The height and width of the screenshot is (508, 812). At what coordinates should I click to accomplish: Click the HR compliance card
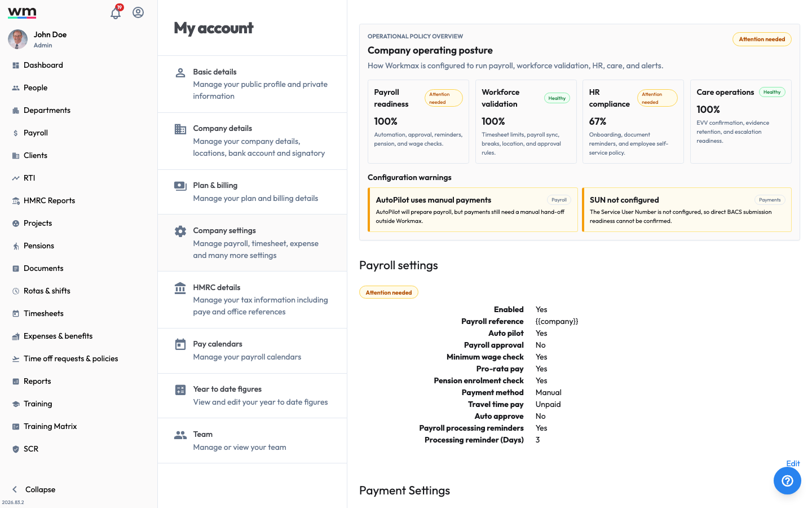pyautogui.click(x=633, y=122)
